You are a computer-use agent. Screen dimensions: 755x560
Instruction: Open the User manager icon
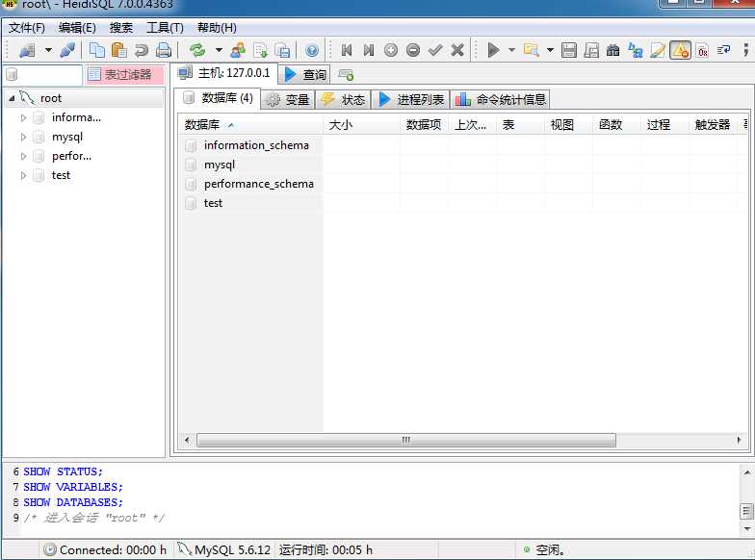tap(238, 50)
